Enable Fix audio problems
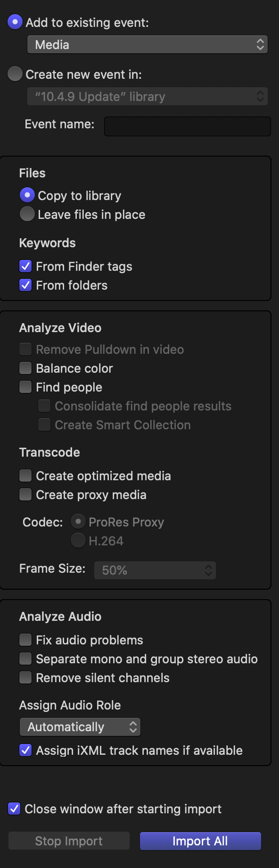This screenshot has width=279, height=868. (25, 640)
